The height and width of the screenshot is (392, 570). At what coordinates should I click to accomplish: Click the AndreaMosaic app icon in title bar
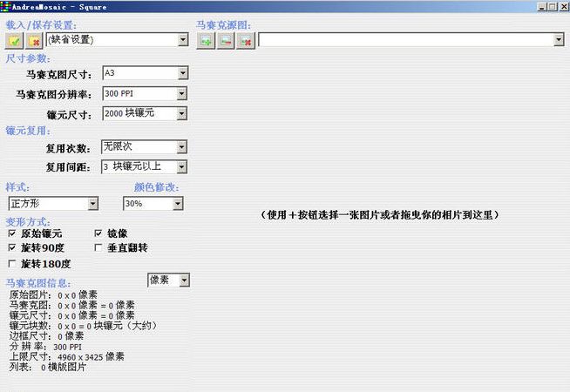pos(6,6)
